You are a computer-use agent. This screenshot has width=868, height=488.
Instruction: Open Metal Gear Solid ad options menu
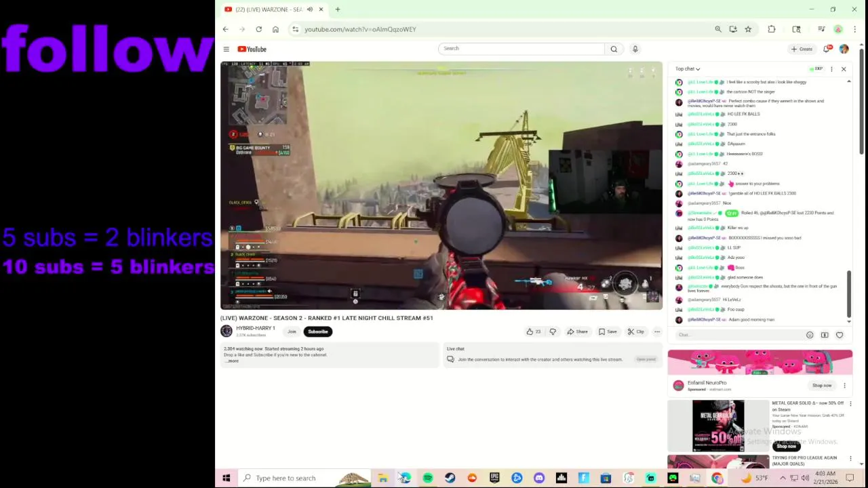pos(850,404)
